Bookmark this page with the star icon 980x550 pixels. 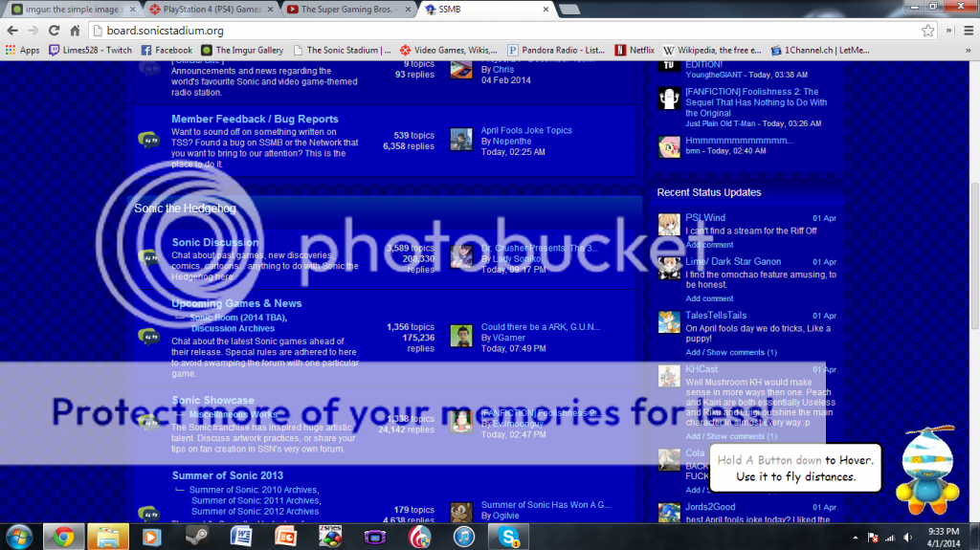[x=927, y=30]
